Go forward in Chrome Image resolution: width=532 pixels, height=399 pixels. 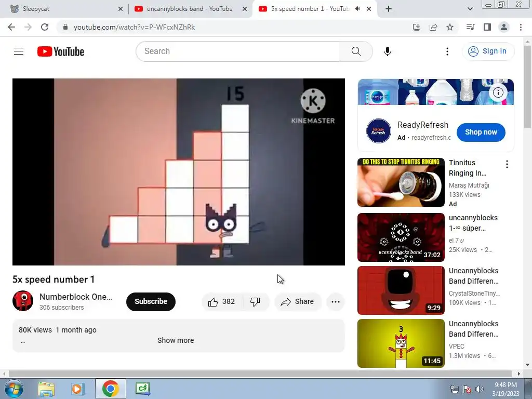point(28,27)
